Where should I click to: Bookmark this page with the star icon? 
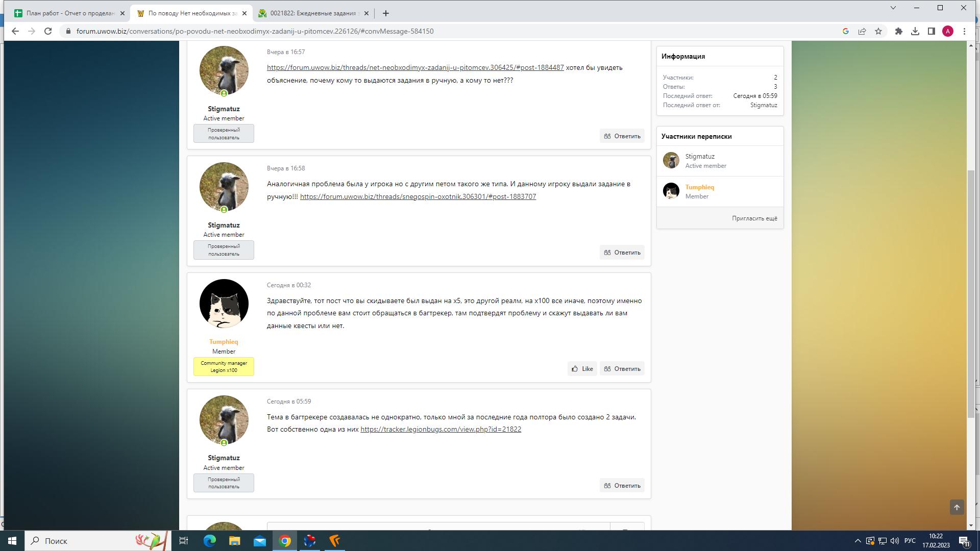point(878,31)
